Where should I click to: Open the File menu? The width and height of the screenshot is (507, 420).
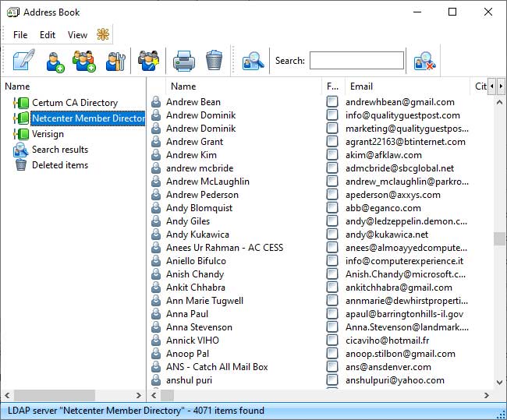tap(20, 35)
